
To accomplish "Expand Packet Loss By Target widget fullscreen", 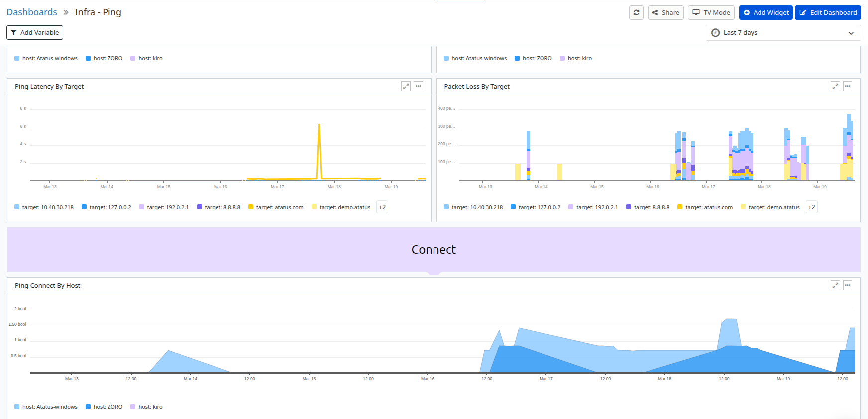I will (x=835, y=86).
